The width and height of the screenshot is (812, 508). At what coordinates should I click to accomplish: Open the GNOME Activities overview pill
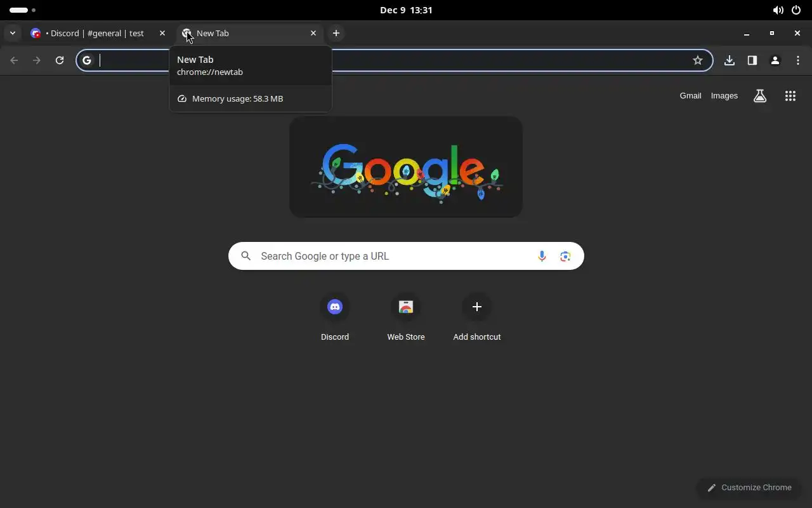[x=23, y=10]
